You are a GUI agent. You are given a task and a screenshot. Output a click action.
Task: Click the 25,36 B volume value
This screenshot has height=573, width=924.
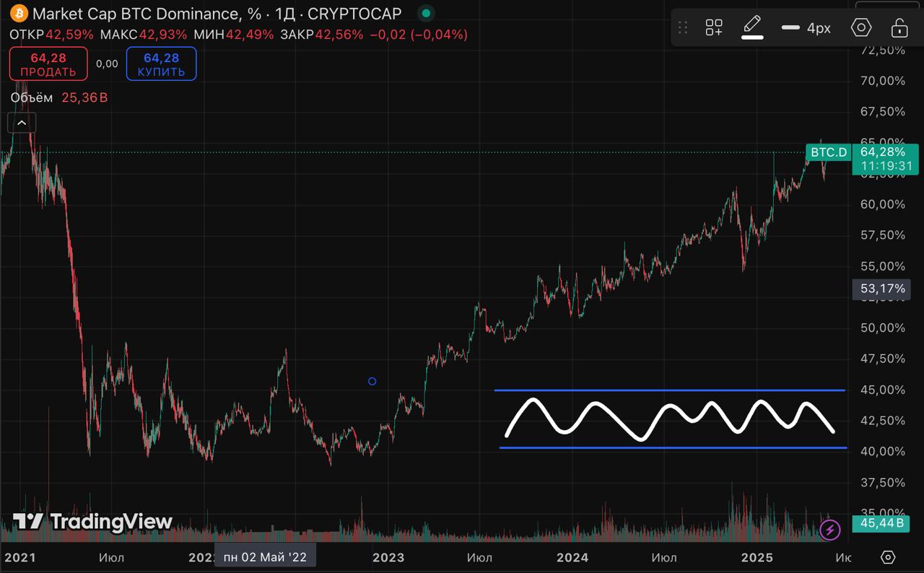click(84, 97)
